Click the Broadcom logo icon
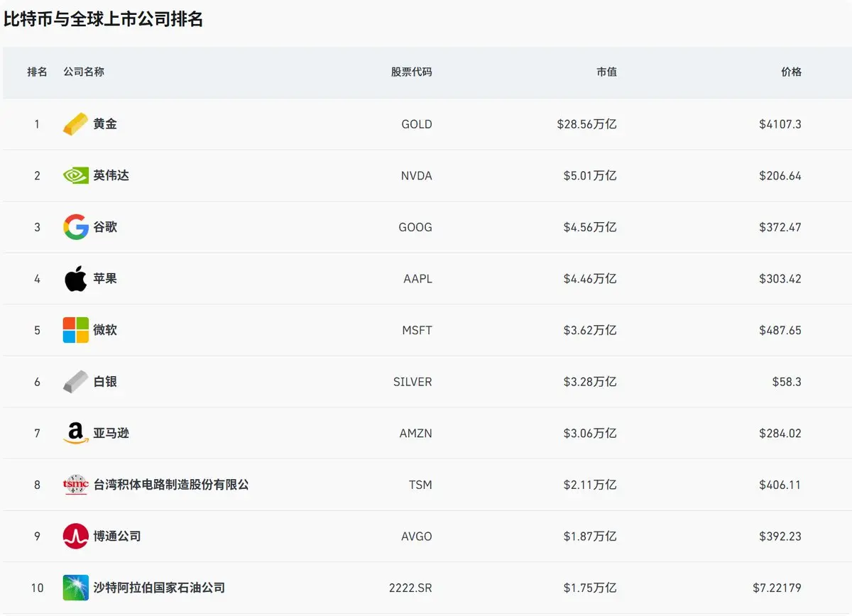This screenshot has height=616, width=852. 76,536
